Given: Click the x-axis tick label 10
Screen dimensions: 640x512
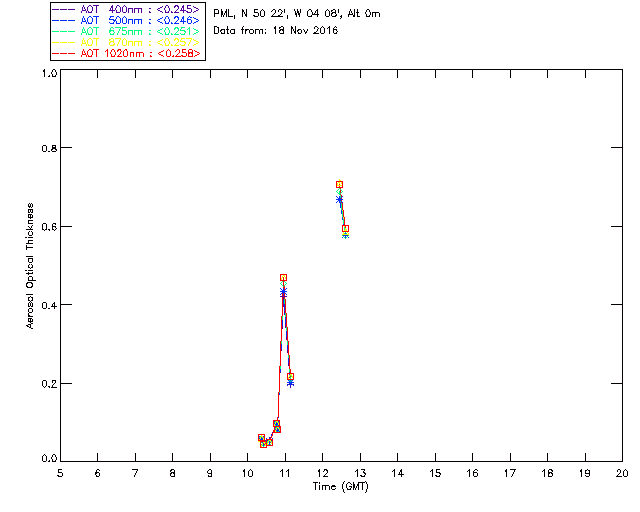Looking at the screenshot, I should tap(248, 473).
